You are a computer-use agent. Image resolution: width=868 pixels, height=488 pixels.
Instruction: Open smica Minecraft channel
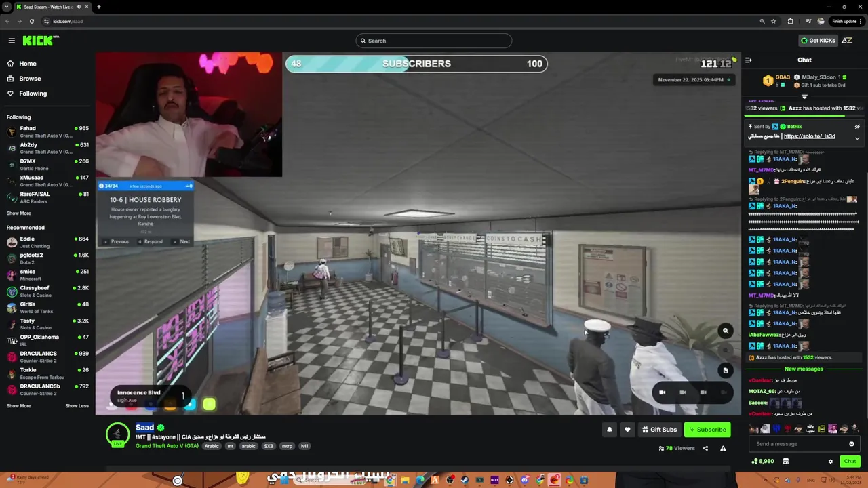47,274
